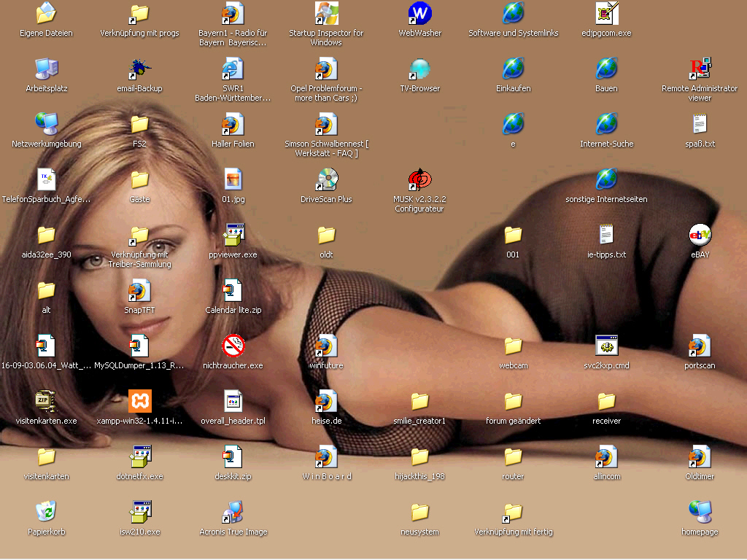747x560 pixels.
Task: Click the Internet-Suche shortcut
Action: click(606, 125)
